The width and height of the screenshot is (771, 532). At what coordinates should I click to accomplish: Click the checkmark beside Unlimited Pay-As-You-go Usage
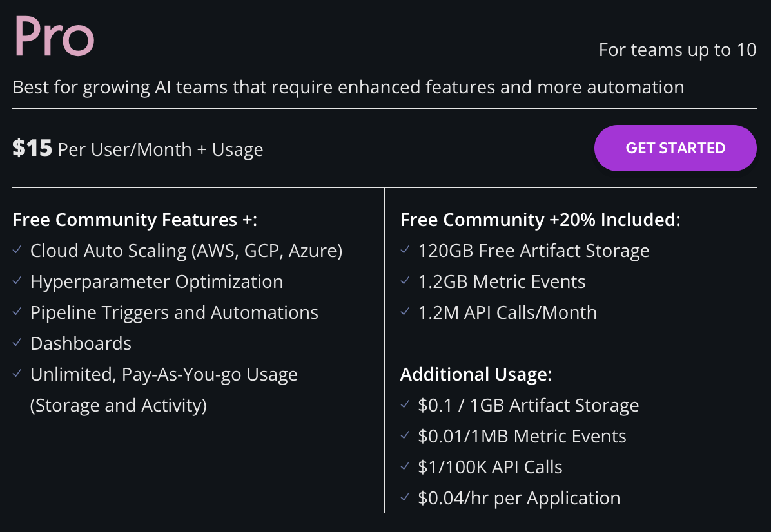click(17, 374)
